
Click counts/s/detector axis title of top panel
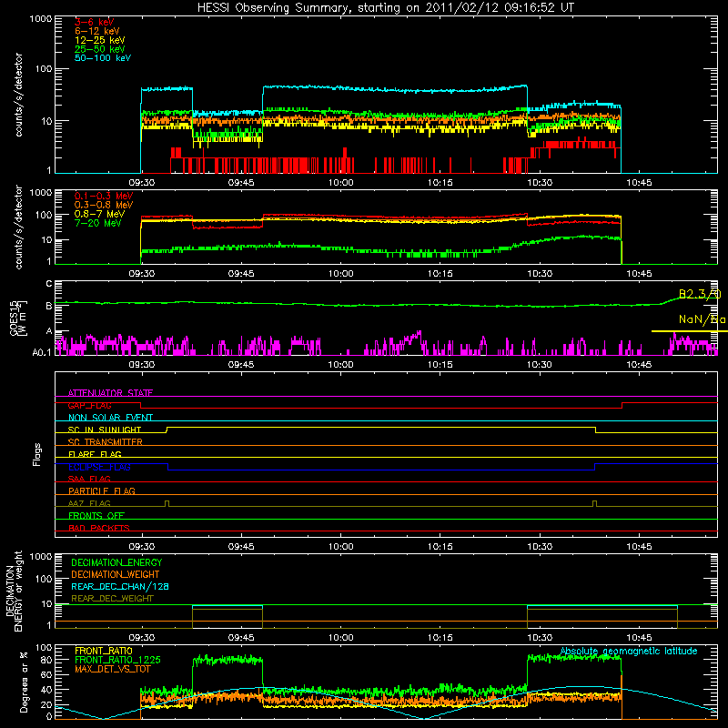tap(18, 95)
